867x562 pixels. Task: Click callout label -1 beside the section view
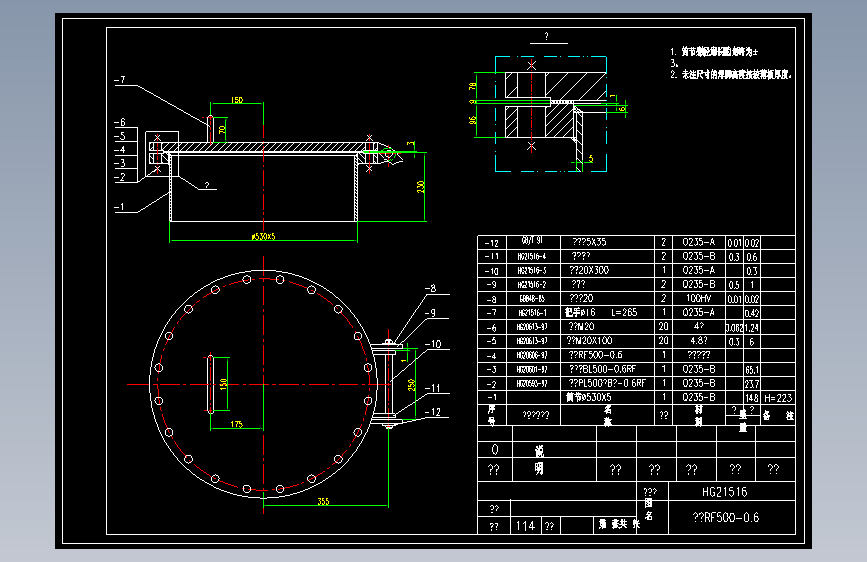pyautogui.click(x=120, y=207)
